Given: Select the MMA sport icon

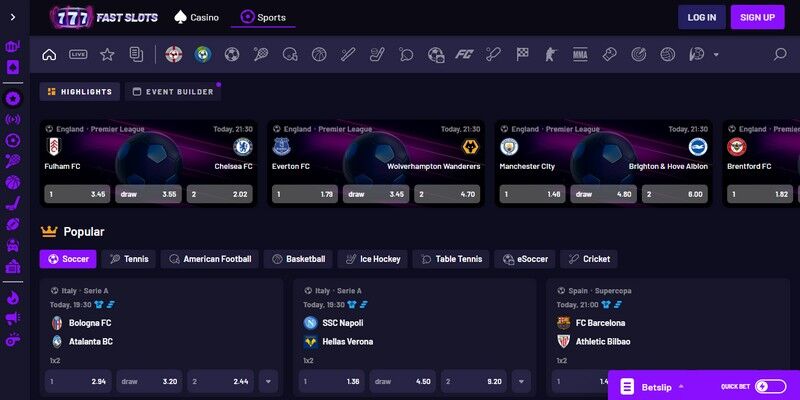Looking at the screenshot, I should coord(580,54).
